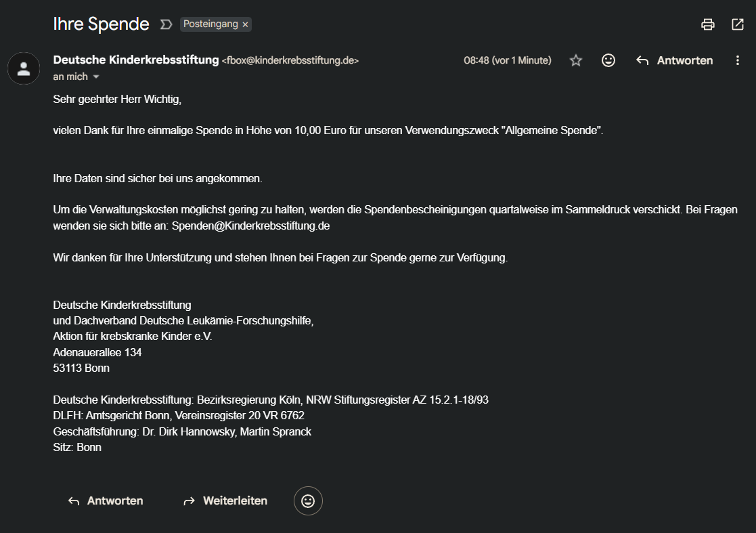This screenshot has height=533, width=756.
Task: Star the Deutsche Kinderkrebsstiftung message
Action: click(576, 60)
